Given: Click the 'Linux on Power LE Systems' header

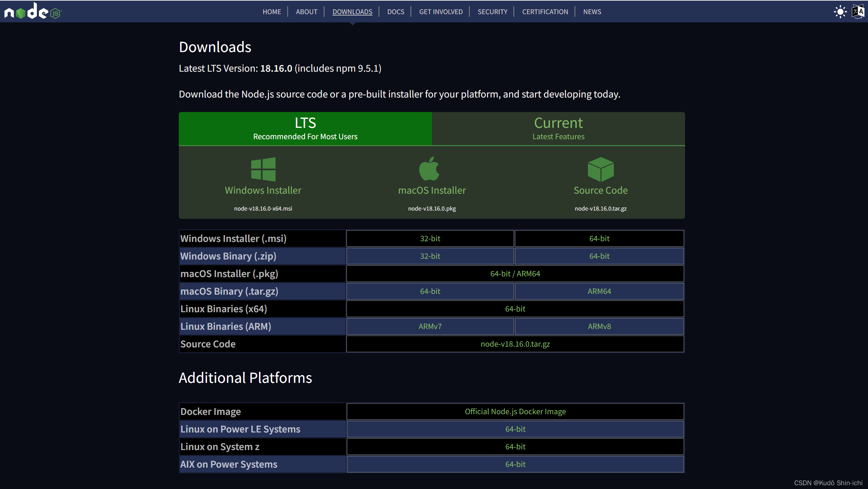Looking at the screenshot, I should coord(262,429).
